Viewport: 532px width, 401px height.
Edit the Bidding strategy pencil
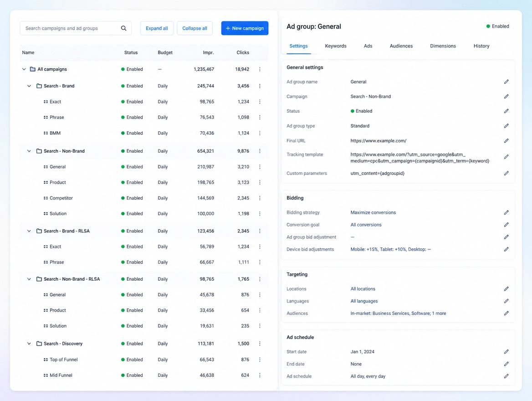[506, 212]
